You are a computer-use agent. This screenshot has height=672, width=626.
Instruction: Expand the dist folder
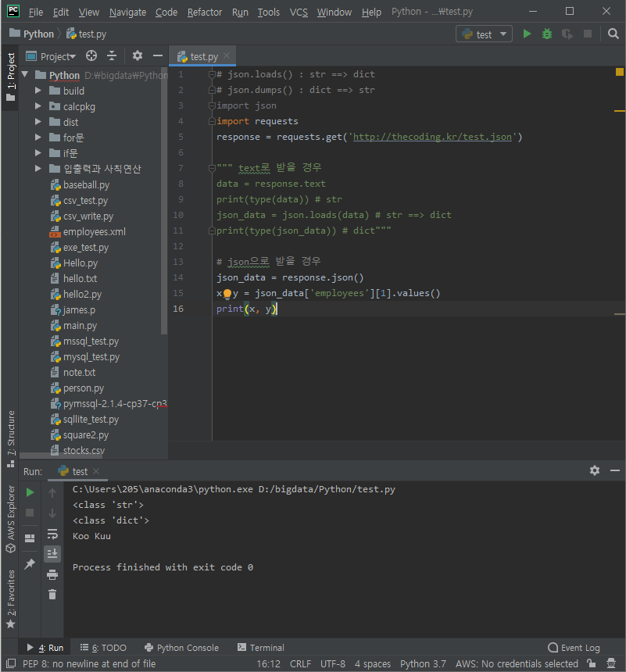tap(38, 122)
